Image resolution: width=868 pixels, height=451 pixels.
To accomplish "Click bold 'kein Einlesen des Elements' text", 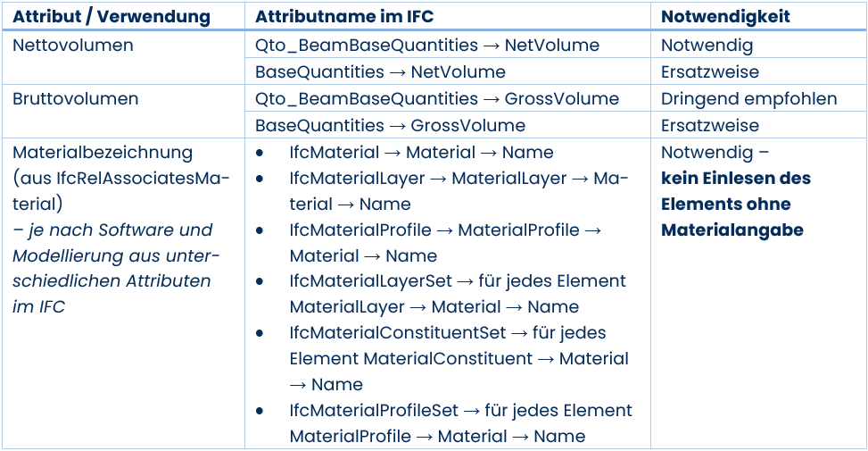I will point(736,191).
